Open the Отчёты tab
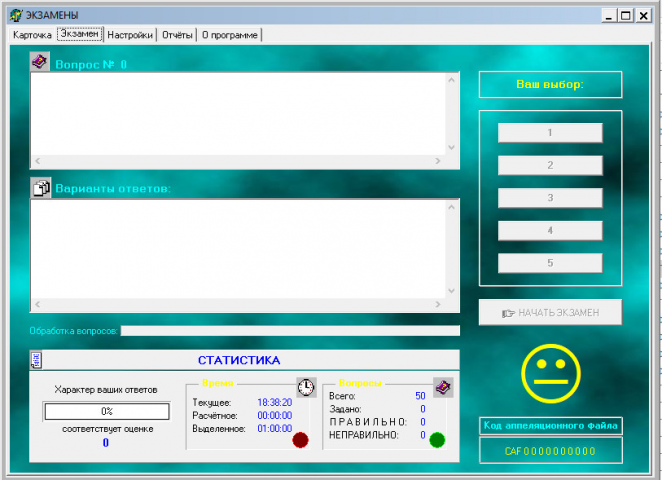The image size is (662, 480). point(177,35)
